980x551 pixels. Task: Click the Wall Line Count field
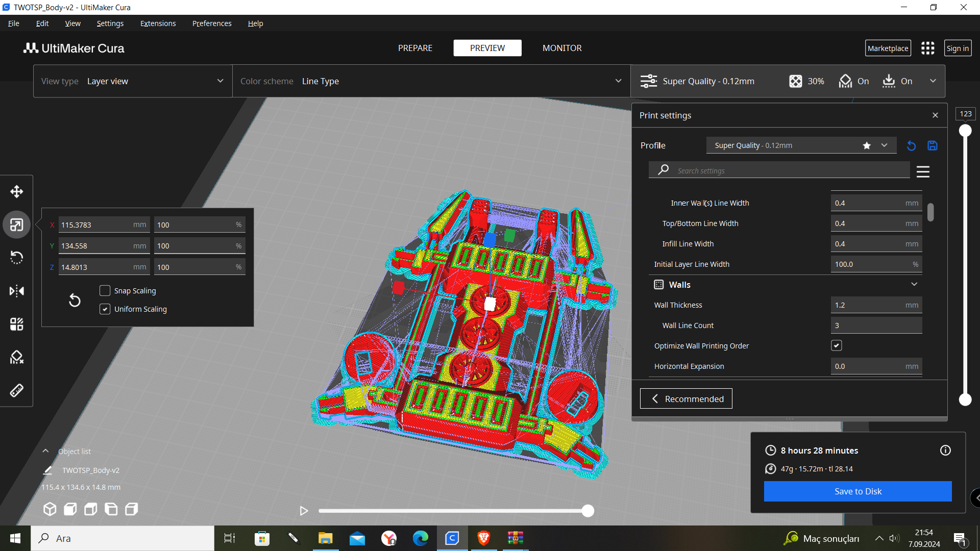(x=876, y=325)
